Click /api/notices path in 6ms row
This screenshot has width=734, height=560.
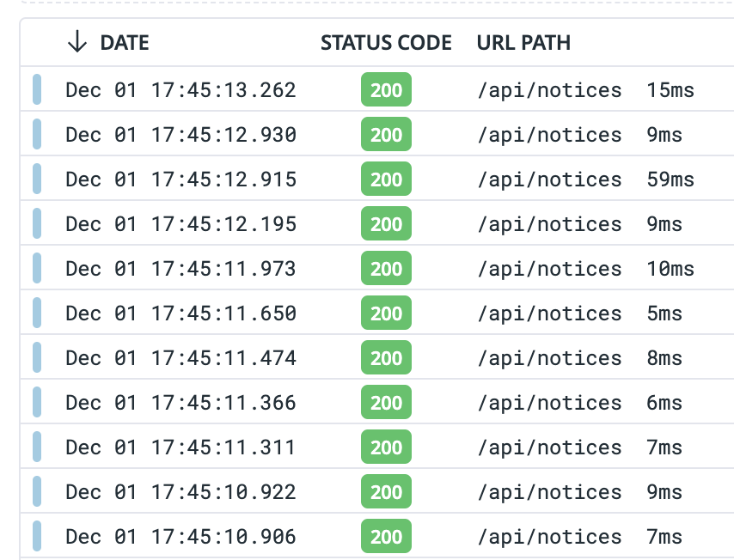(549, 402)
